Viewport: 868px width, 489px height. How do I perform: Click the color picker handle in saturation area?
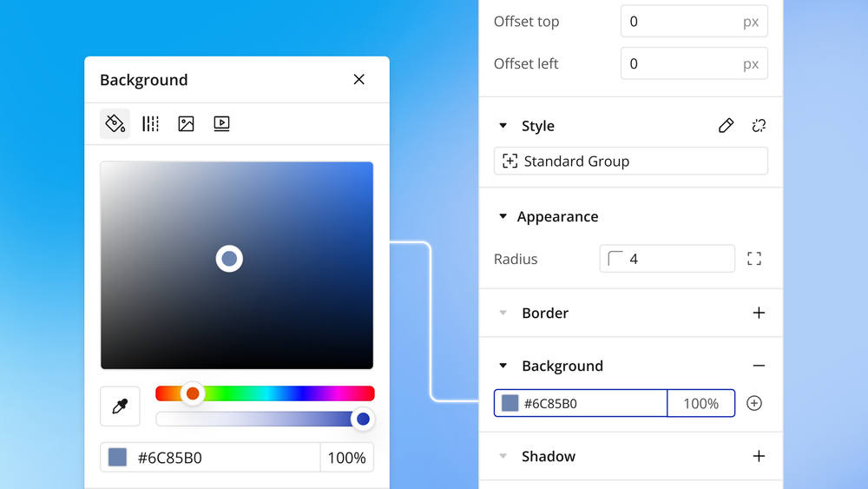[x=229, y=259]
